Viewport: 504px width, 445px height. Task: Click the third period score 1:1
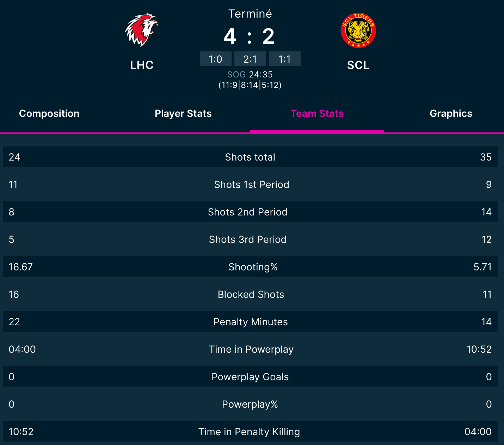[284, 59]
